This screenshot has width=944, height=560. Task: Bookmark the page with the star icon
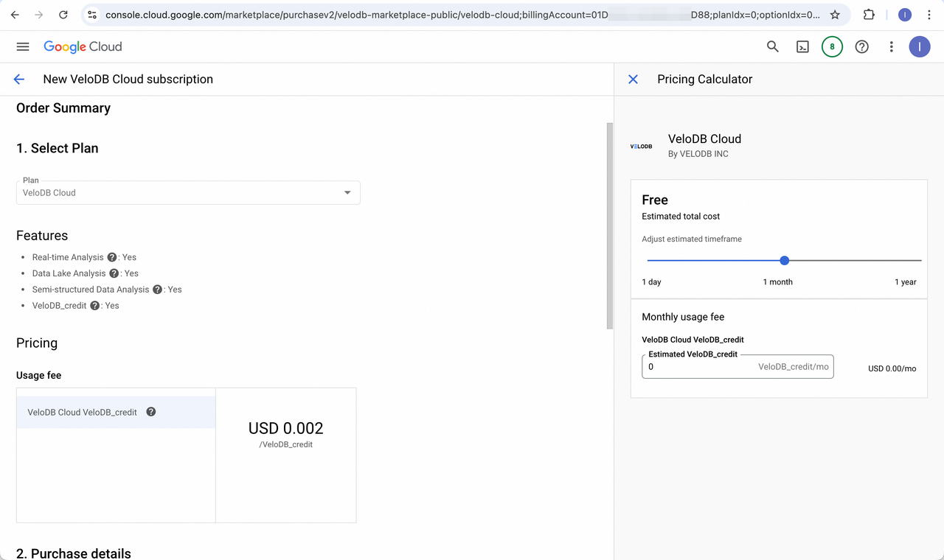tap(834, 14)
